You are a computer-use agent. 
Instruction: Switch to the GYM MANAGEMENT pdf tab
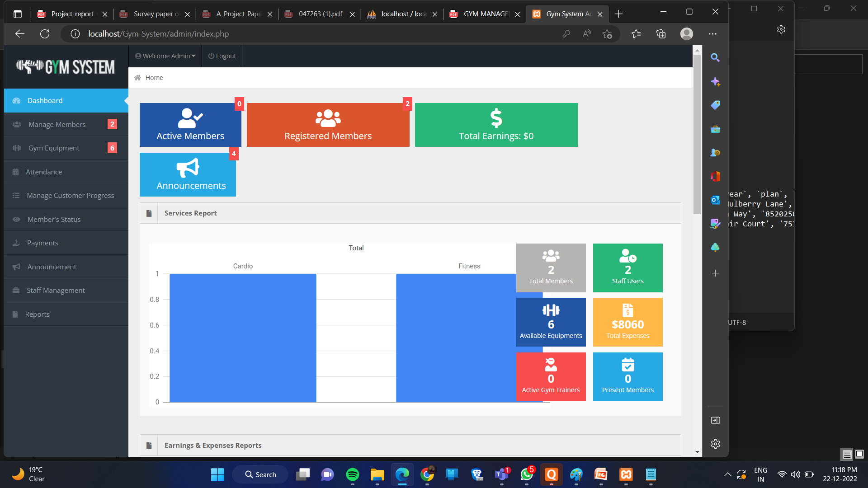[485, 14]
